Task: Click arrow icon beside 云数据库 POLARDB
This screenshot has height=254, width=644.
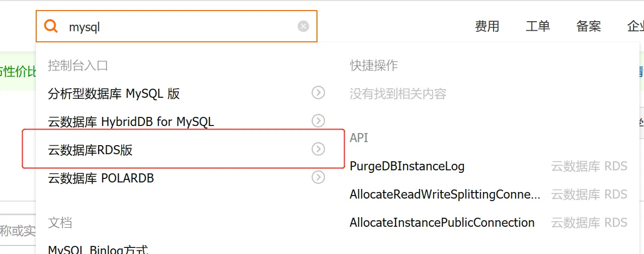Action: click(318, 177)
